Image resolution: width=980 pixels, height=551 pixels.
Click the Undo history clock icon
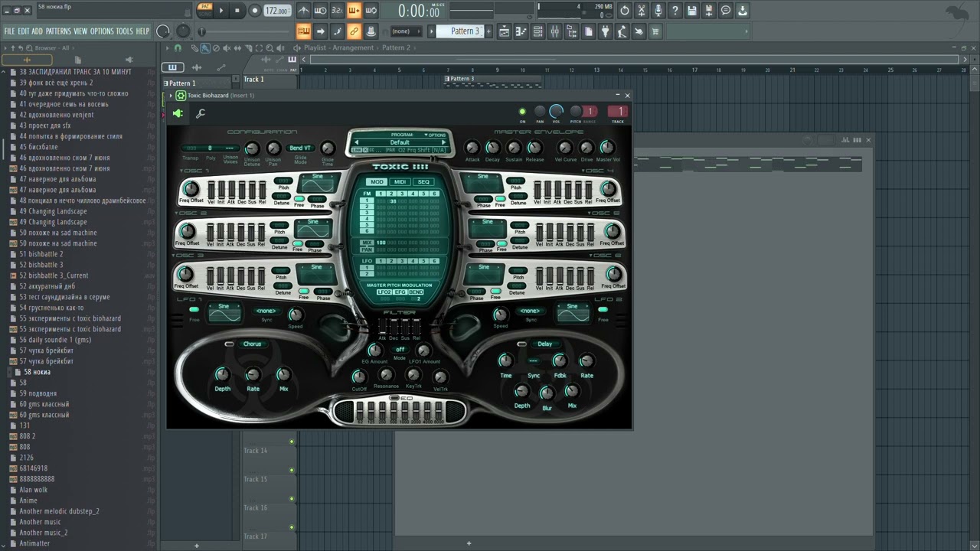[x=625, y=11]
